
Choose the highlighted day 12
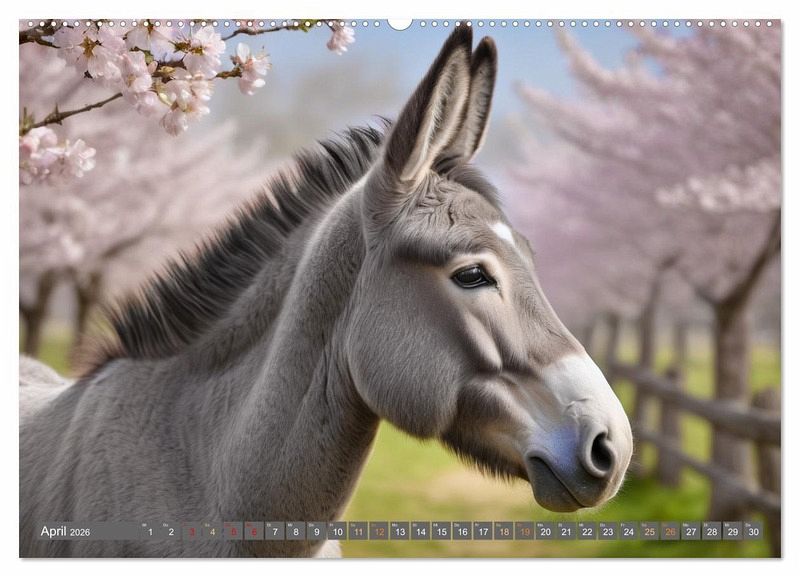379,532
